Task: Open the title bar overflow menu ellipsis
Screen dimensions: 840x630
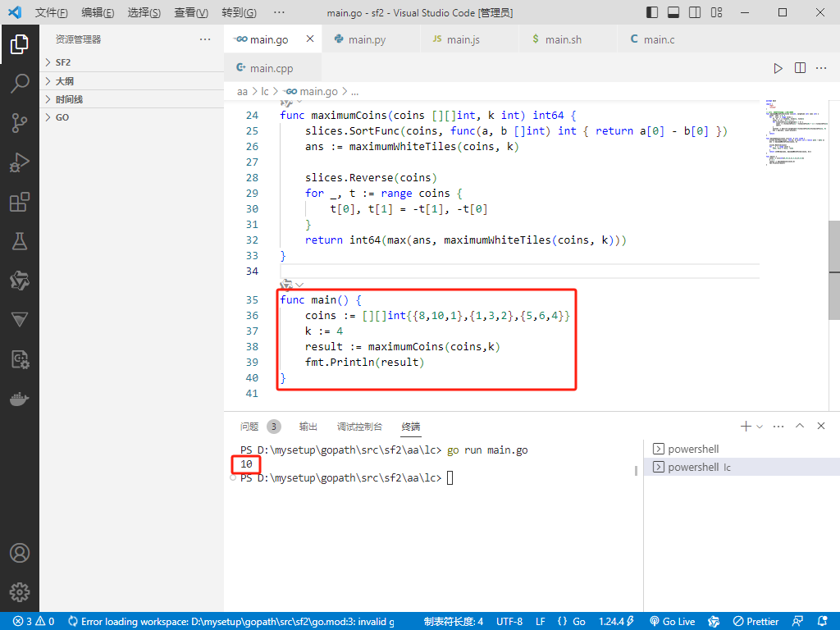Action: pos(279,12)
